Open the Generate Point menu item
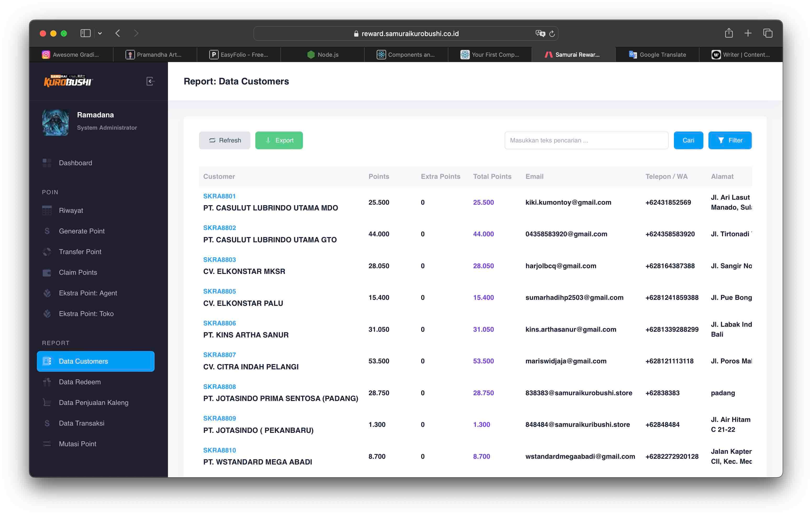 [95, 231]
